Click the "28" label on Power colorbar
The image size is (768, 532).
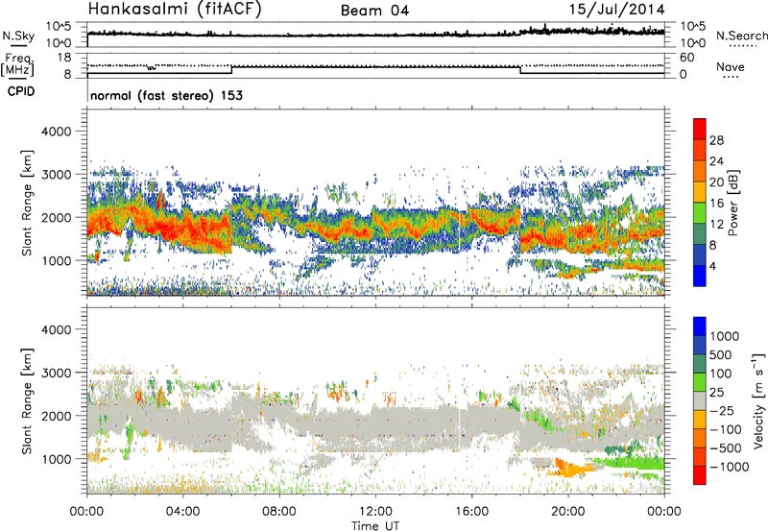click(x=716, y=140)
